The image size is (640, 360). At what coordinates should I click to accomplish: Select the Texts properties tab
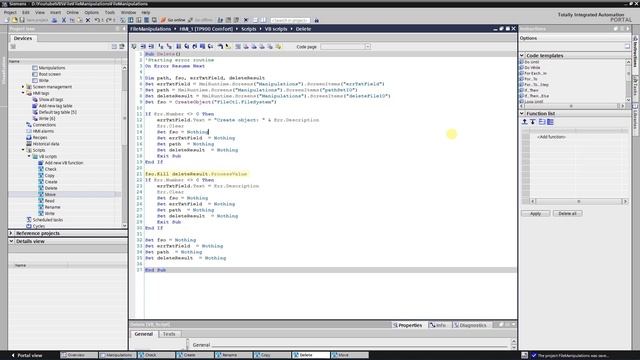pos(169,334)
